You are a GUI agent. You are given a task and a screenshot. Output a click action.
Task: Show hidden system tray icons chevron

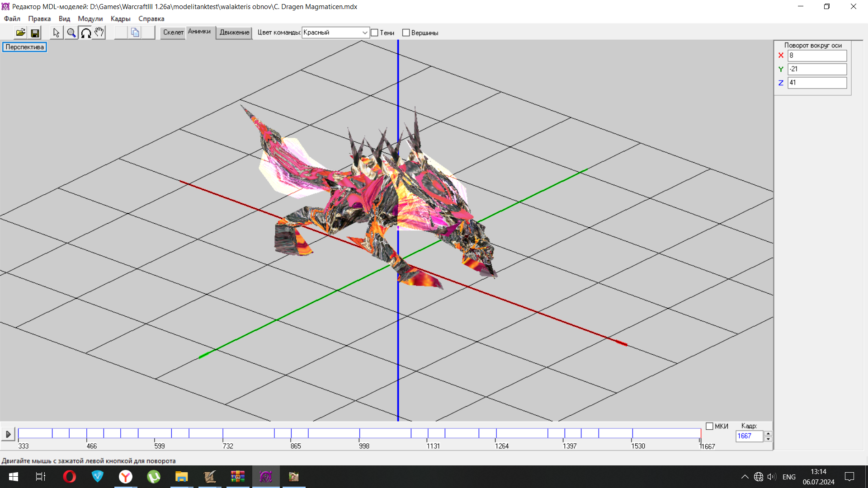pyautogui.click(x=745, y=477)
